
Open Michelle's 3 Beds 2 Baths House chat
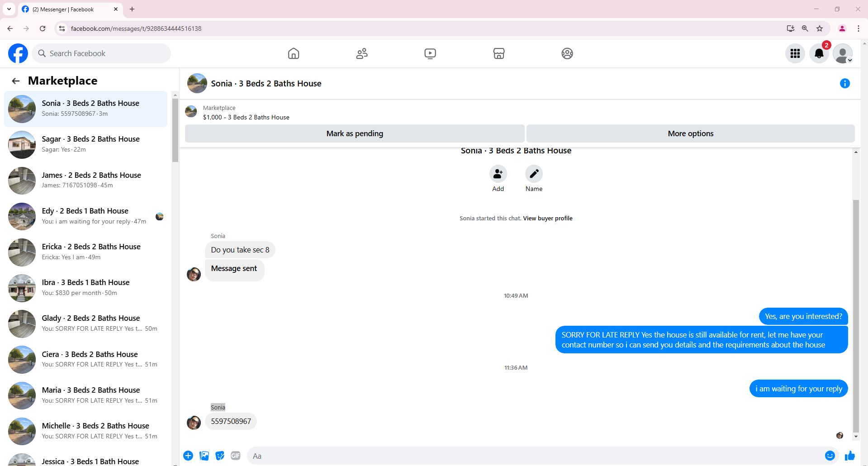(86, 431)
